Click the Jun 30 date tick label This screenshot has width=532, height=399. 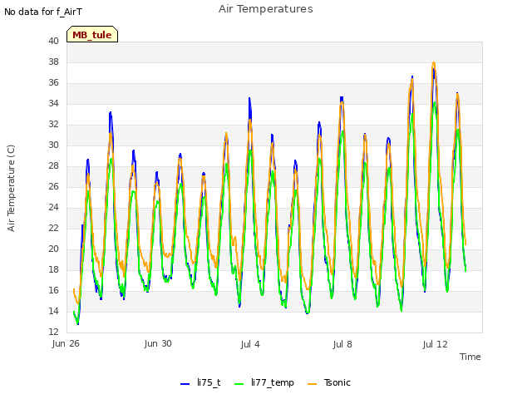(x=158, y=343)
